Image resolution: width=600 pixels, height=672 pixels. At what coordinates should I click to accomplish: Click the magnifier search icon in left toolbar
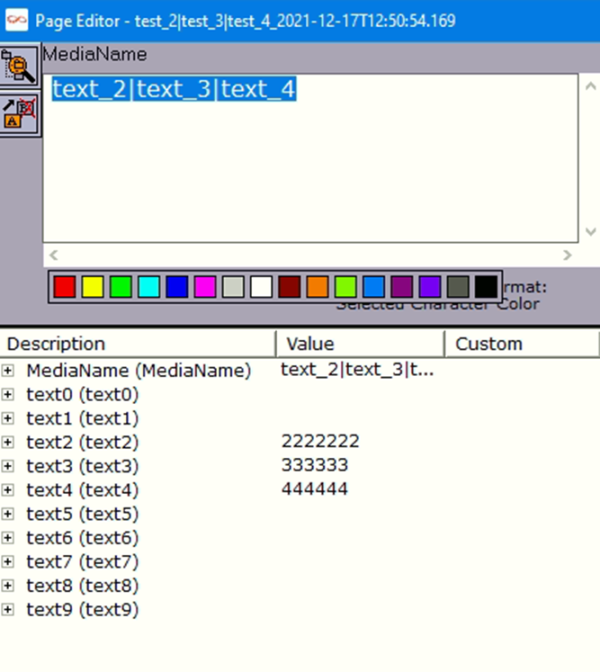point(19,65)
